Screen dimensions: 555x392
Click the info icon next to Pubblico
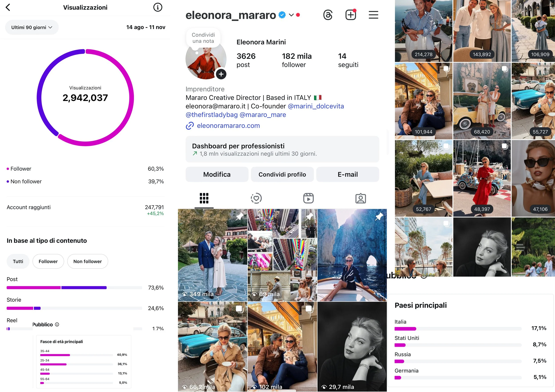click(57, 324)
